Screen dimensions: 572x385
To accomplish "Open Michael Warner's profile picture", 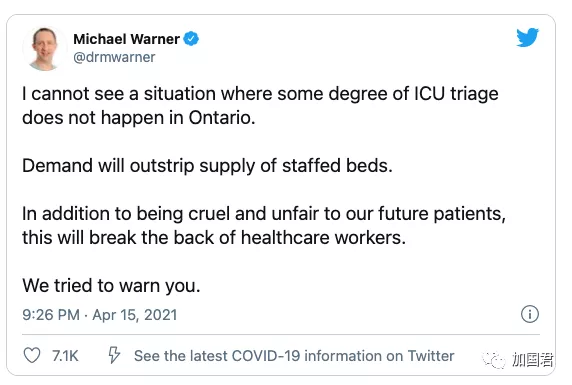I will click(45, 49).
